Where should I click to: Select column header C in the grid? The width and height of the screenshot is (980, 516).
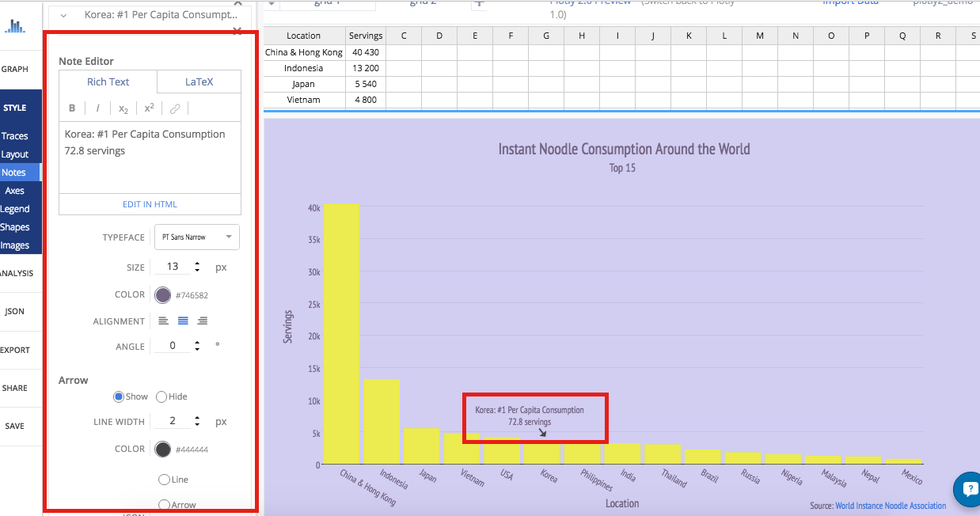pos(404,36)
